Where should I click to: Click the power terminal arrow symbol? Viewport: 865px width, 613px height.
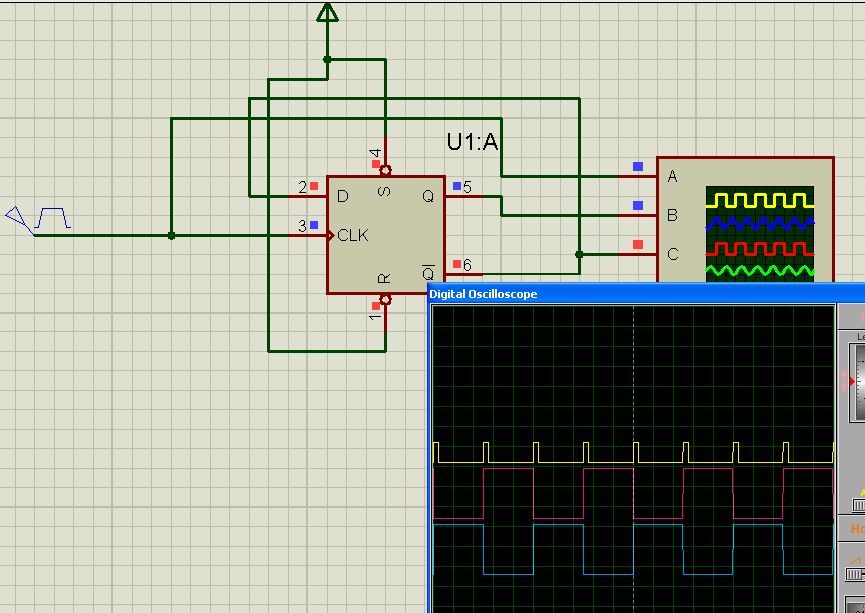pyautogui.click(x=327, y=12)
